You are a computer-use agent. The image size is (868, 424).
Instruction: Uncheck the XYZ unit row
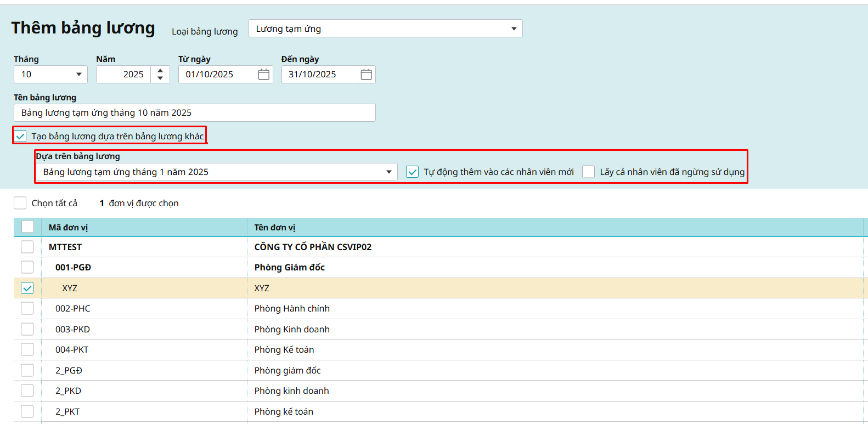click(27, 288)
